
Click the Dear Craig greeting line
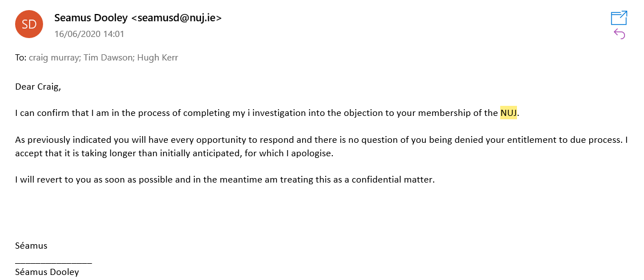coord(37,86)
